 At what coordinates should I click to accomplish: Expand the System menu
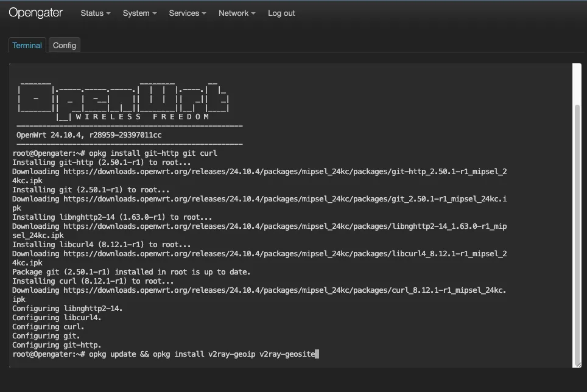(x=139, y=13)
